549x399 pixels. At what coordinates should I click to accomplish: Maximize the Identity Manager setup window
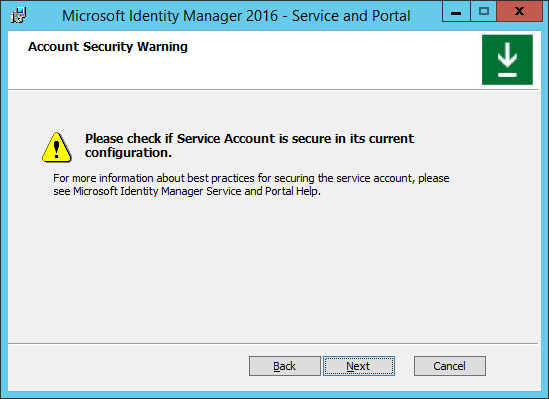click(484, 12)
